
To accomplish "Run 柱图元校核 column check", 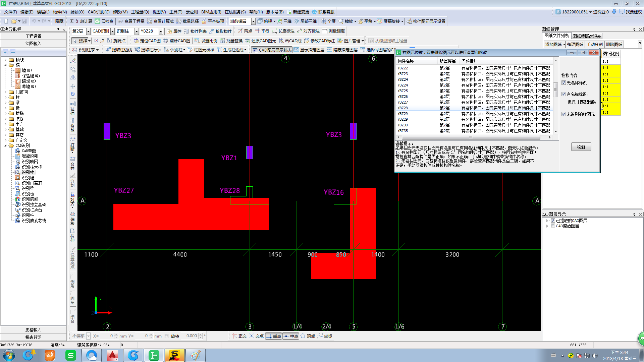I will pos(201,50).
